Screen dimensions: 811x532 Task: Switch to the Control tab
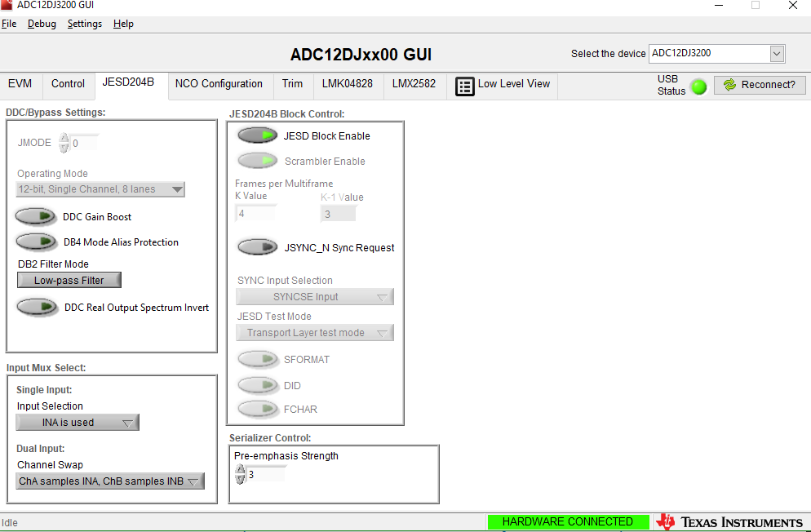[x=68, y=84]
